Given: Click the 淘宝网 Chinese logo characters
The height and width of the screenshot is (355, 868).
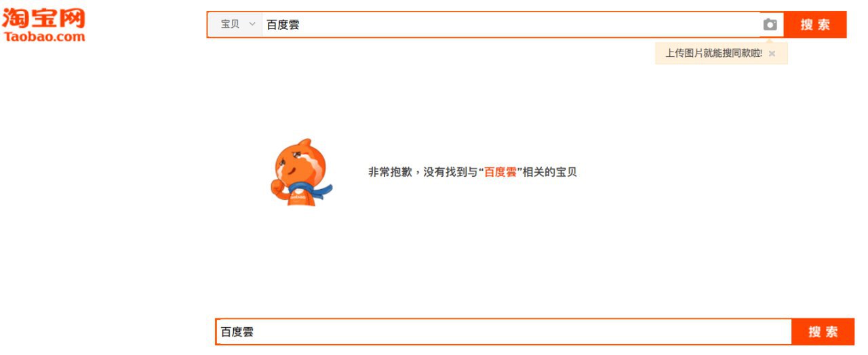Looking at the screenshot, I should coord(44,18).
